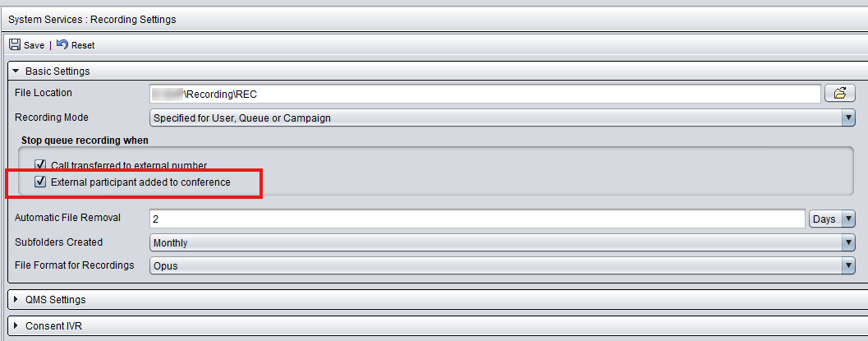Click the Basic Settings header label
The image size is (868, 341).
(57, 71)
